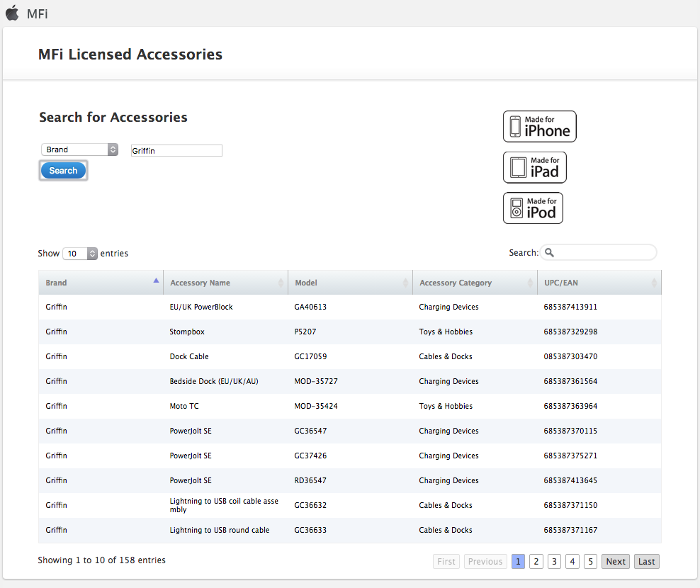Click UPC 685387371150
700x588 pixels.
pos(570,505)
